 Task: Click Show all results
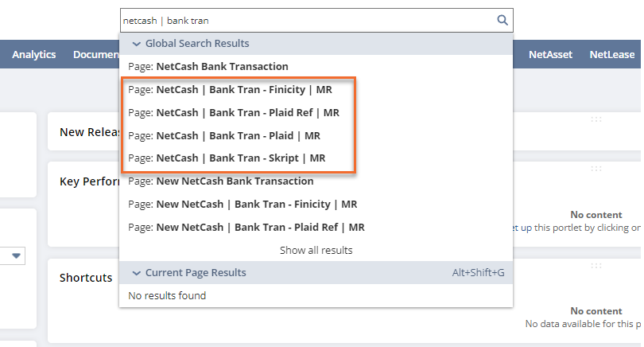click(x=316, y=251)
